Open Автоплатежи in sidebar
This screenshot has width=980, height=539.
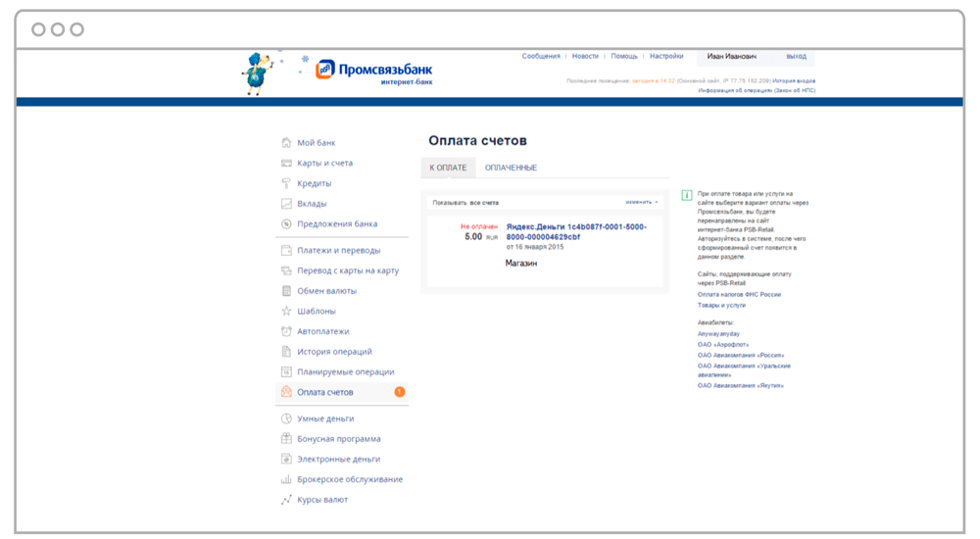pos(323,331)
